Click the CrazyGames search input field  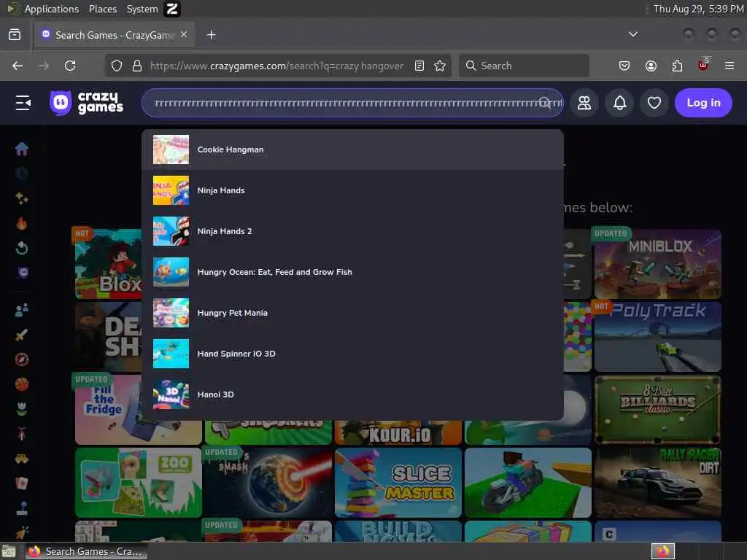(x=352, y=102)
